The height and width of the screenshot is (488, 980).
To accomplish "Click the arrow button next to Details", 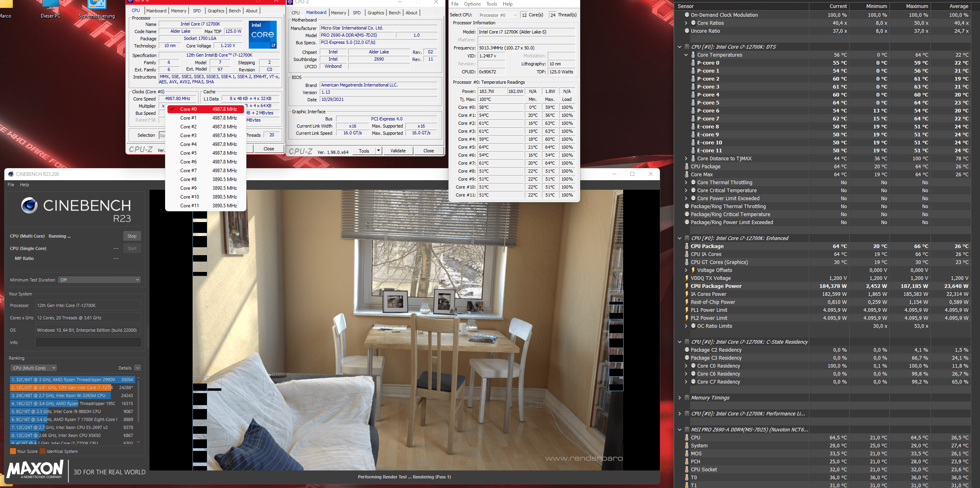I will [x=138, y=368].
